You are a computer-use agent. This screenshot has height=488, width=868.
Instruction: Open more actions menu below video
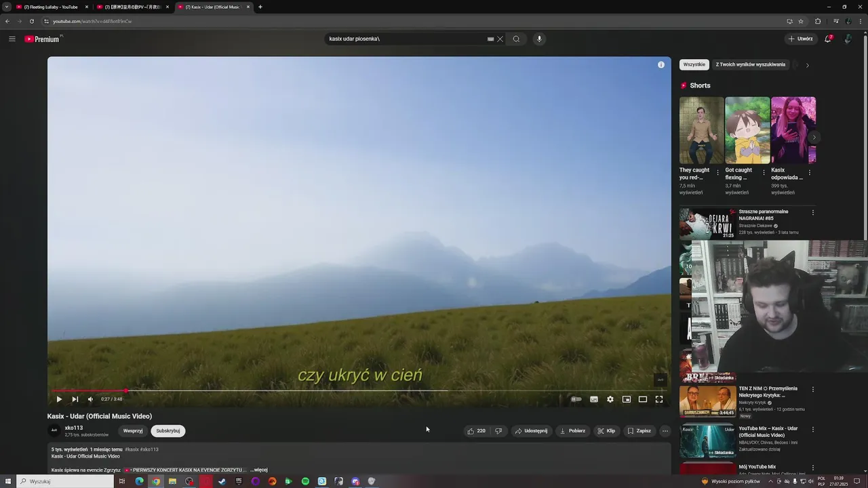click(665, 431)
